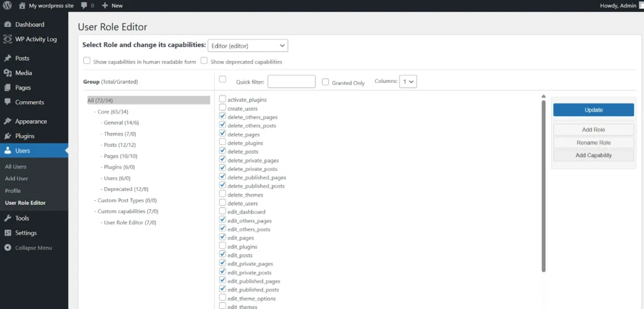Go to WP Activity Log menu

pos(36,39)
